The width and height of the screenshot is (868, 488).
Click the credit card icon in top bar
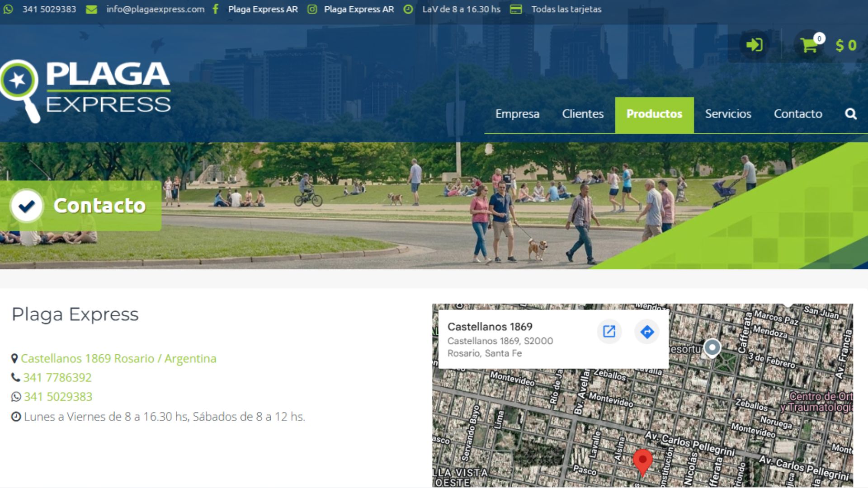coord(516,9)
